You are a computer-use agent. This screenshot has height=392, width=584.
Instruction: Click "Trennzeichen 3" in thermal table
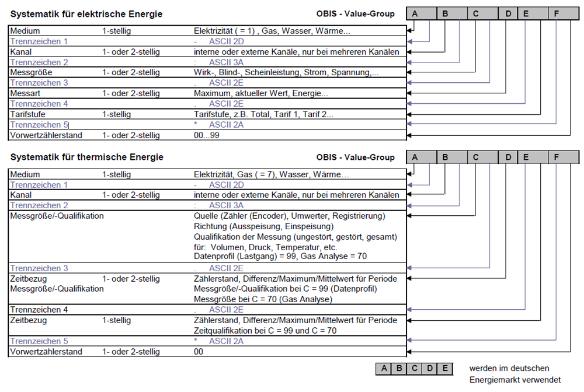[39, 268]
